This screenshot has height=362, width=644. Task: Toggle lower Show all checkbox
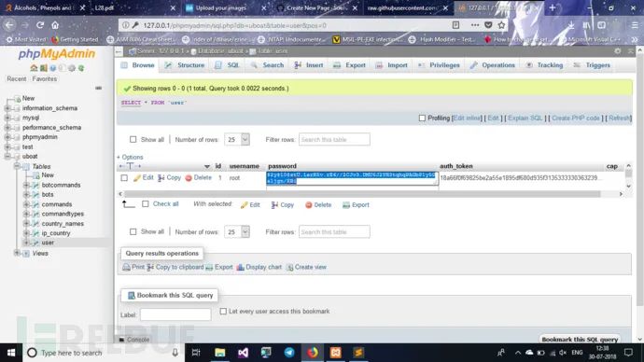[x=133, y=232]
